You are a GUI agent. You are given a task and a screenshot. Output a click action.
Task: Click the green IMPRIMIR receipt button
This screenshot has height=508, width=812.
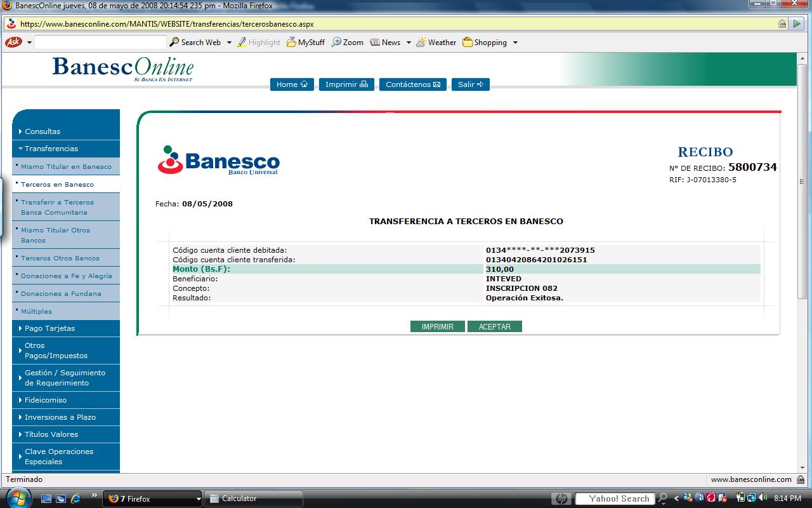click(438, 326)
